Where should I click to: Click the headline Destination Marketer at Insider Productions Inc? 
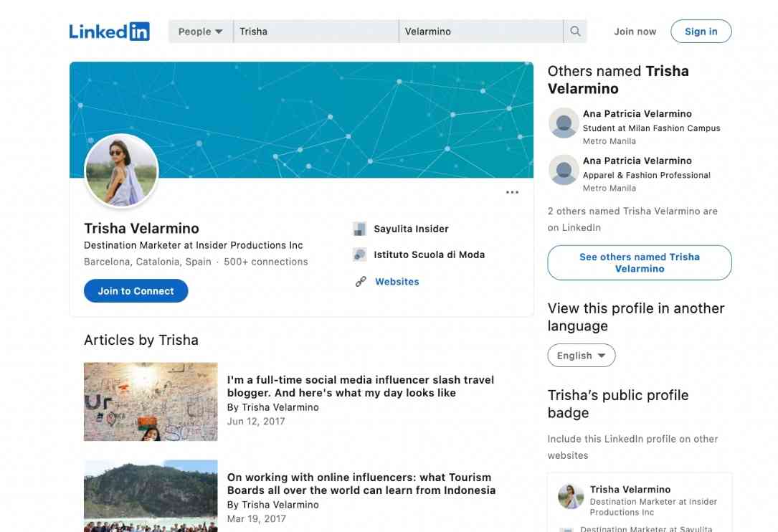(194, 245)
